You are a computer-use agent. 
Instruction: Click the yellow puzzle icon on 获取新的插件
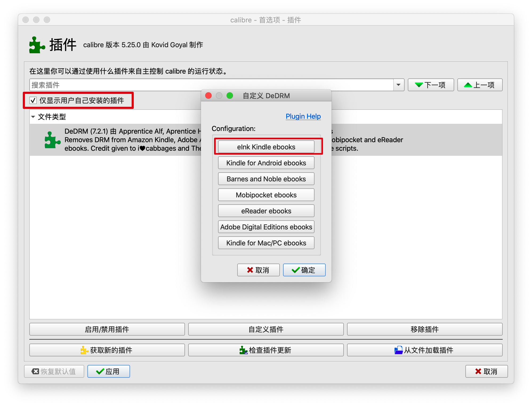coord(84,350)
